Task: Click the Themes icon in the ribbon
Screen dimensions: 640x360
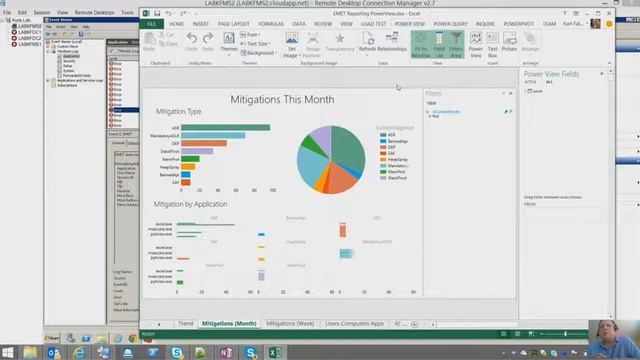Action: click(x=229, y=39)
